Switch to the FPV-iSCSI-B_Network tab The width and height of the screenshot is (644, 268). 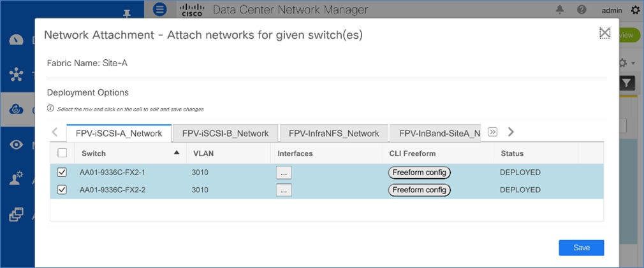[x=226, y=133]
